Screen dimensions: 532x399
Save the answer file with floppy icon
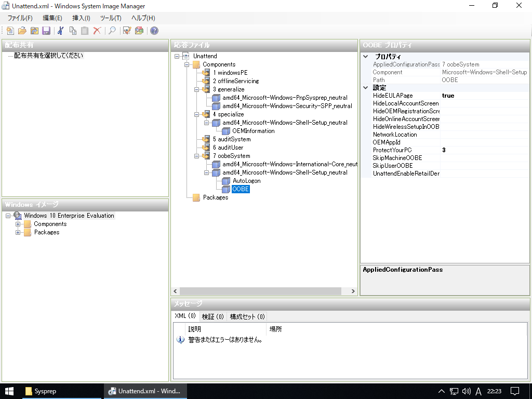tap(46, 31)
